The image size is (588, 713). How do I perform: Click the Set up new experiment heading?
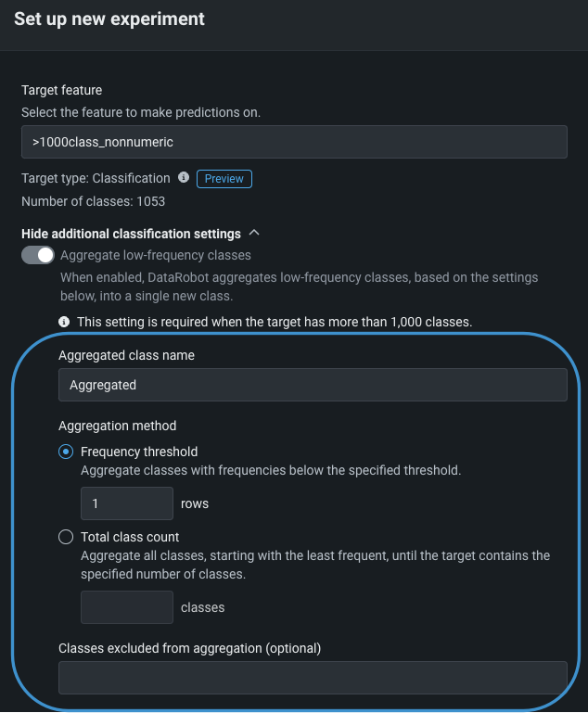coord(109,19)
